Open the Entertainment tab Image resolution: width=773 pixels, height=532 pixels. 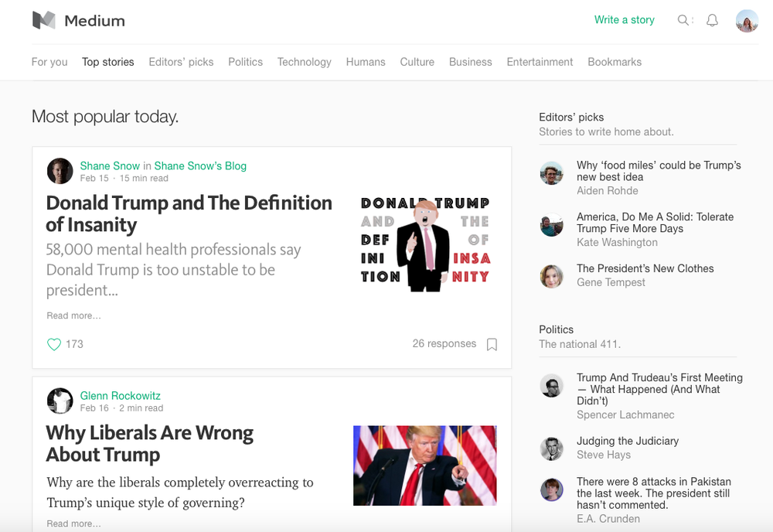tap(540, 62)
